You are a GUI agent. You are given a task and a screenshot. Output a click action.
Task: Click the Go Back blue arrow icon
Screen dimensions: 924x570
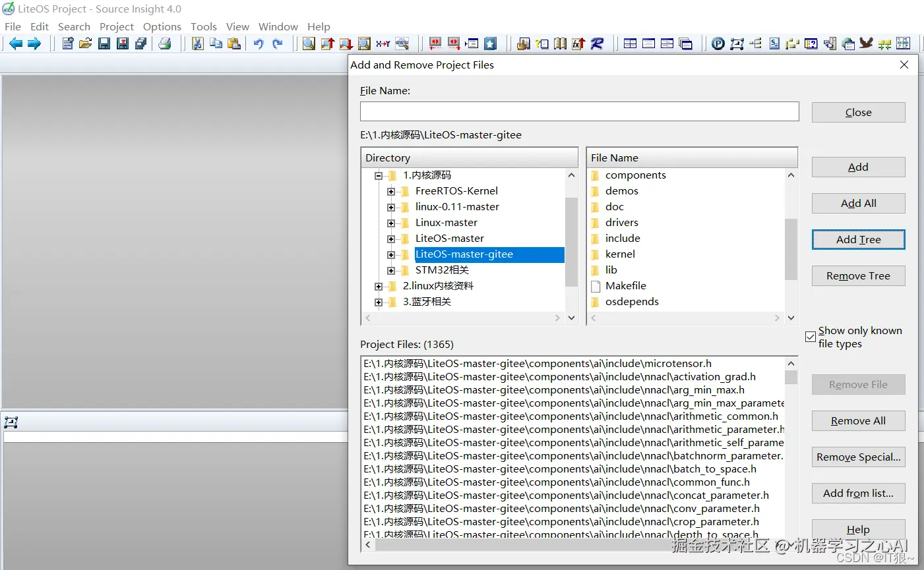pos(16,43)
